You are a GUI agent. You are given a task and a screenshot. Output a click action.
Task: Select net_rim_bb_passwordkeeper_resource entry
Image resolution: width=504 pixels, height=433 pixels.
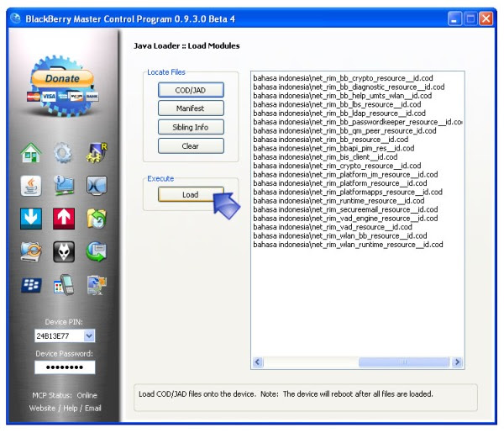[x=358, y=122]
